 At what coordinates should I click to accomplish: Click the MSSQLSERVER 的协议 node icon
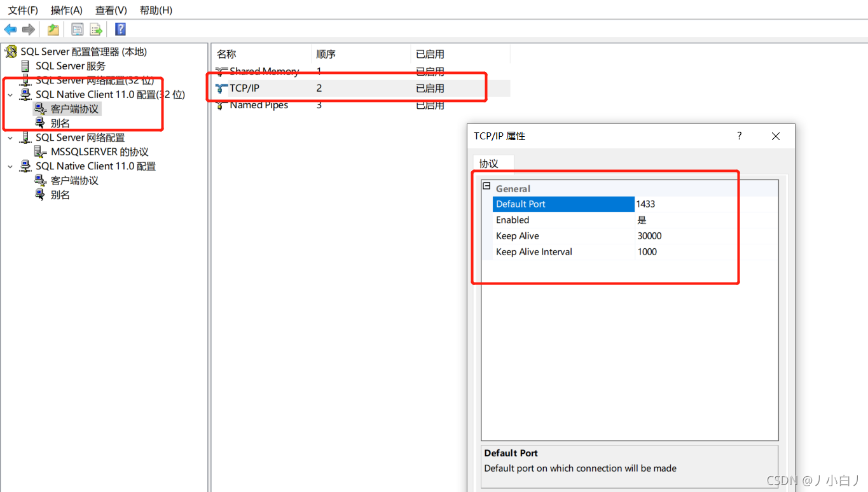(41, 151)
